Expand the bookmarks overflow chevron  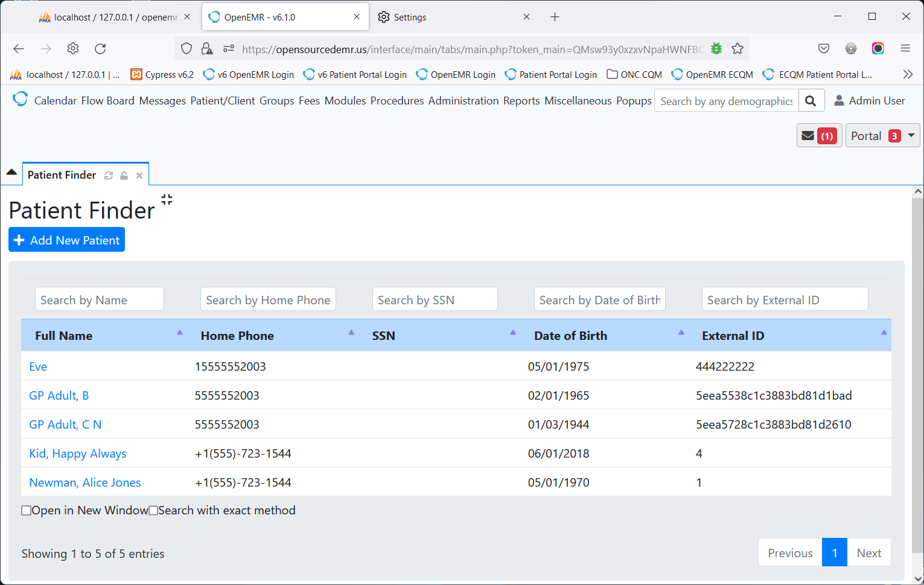click(x=908, y=74)
